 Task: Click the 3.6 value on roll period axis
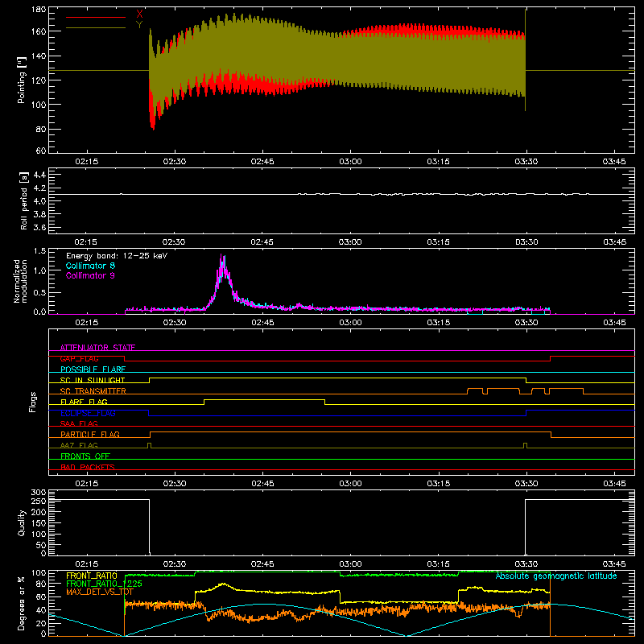[39, 227]
